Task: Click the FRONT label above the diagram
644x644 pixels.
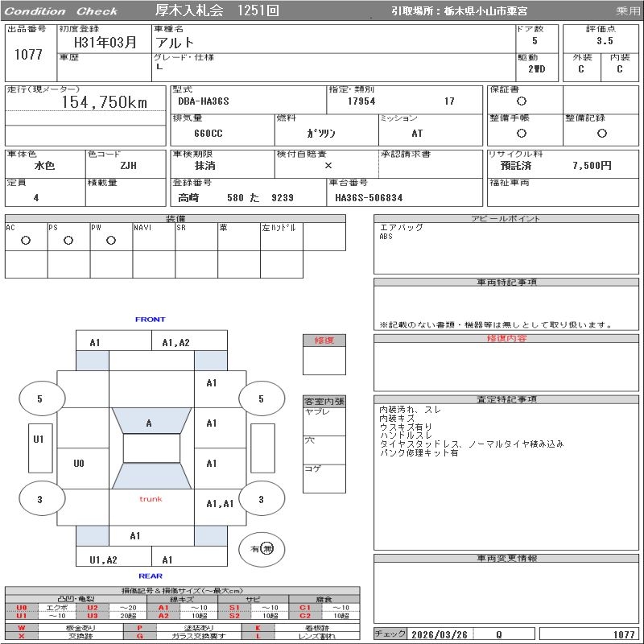Action: click(151, 319)
